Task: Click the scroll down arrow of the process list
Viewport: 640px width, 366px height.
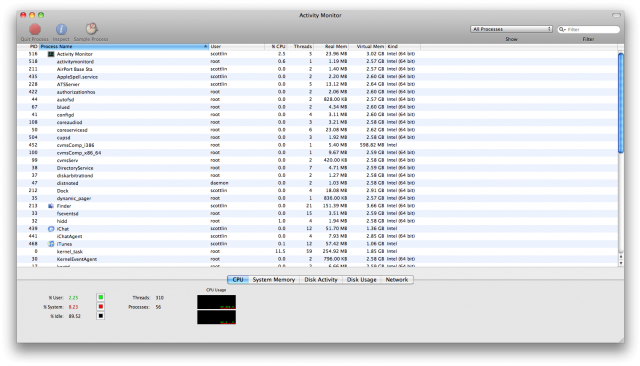Action: 621,263
